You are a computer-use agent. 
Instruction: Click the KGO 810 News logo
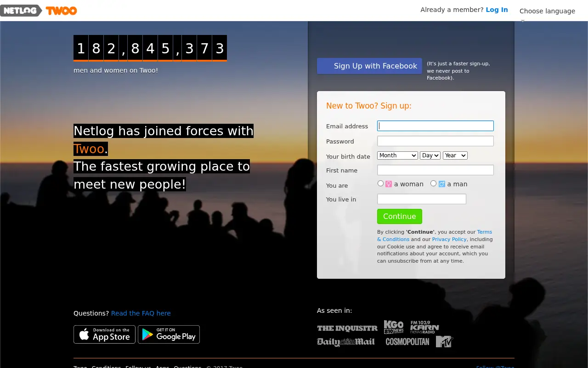click(x=394, y=327)
